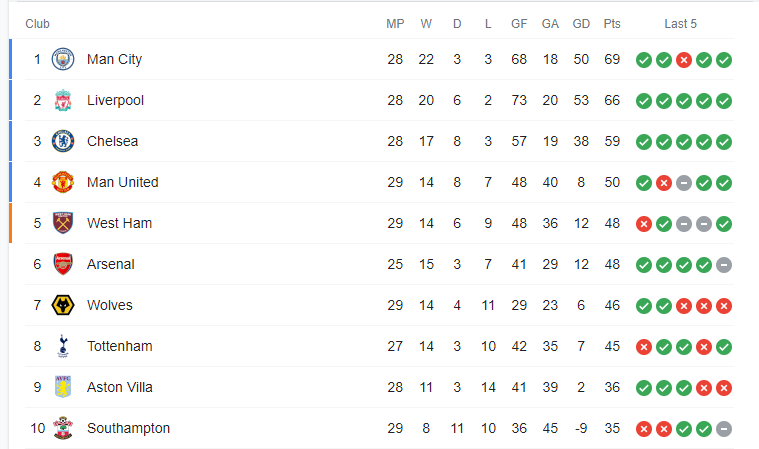
Task: Click the Chelsea club crest
Action: pos(63,141)
